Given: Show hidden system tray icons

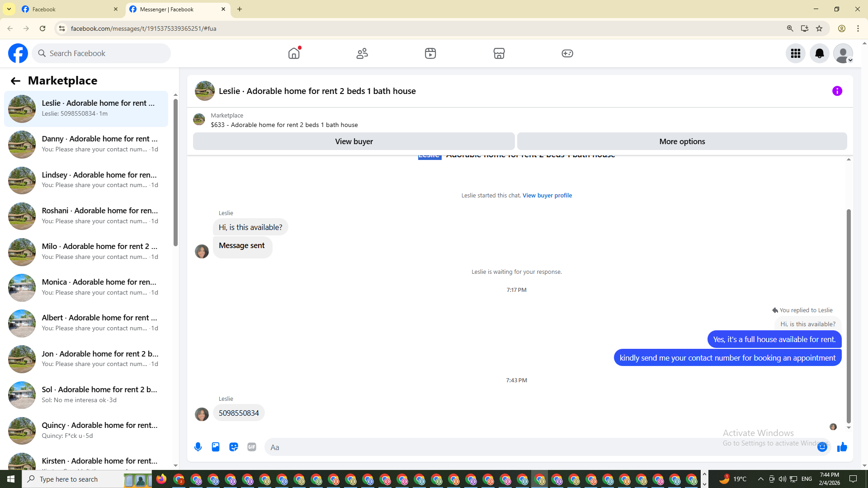Looking at the screenshot, I should pyautogui.click(x=760, y=479).
